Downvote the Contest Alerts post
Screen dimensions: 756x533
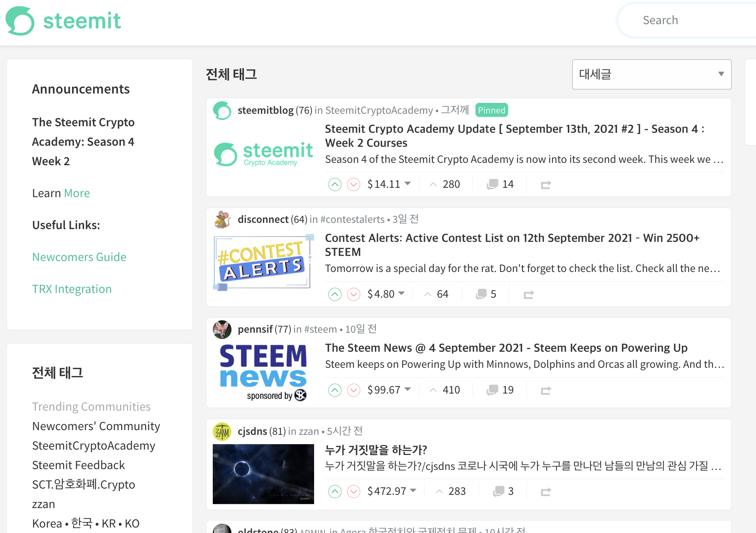(353, 294)
